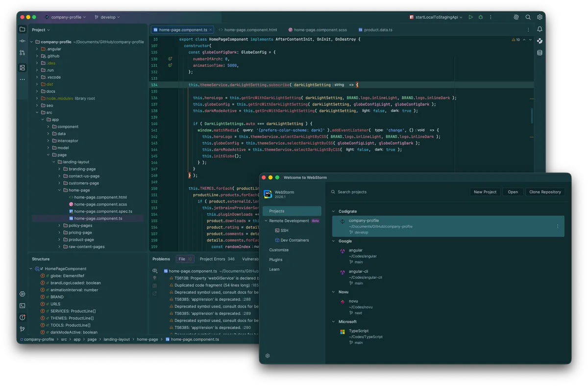This screenshot has width=588, height=386.
Task: Switch to product.data.ts tab
Action: point(375,30)
